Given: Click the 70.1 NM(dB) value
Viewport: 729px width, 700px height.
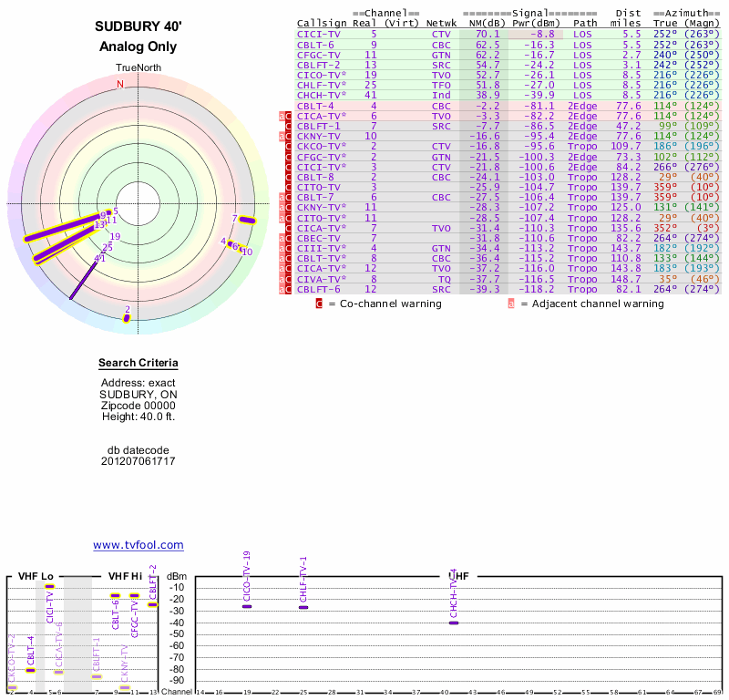Looking at the screenshot, I should point(488,35).
